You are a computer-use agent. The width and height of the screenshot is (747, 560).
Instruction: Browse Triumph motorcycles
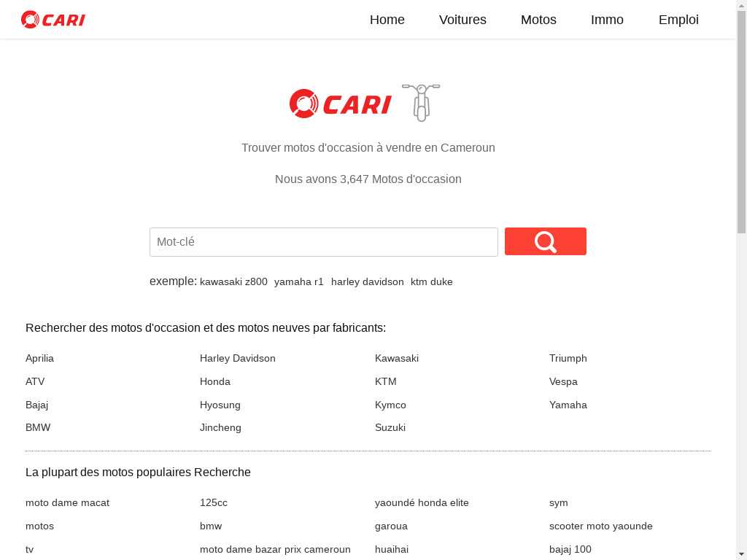[568, 359]
